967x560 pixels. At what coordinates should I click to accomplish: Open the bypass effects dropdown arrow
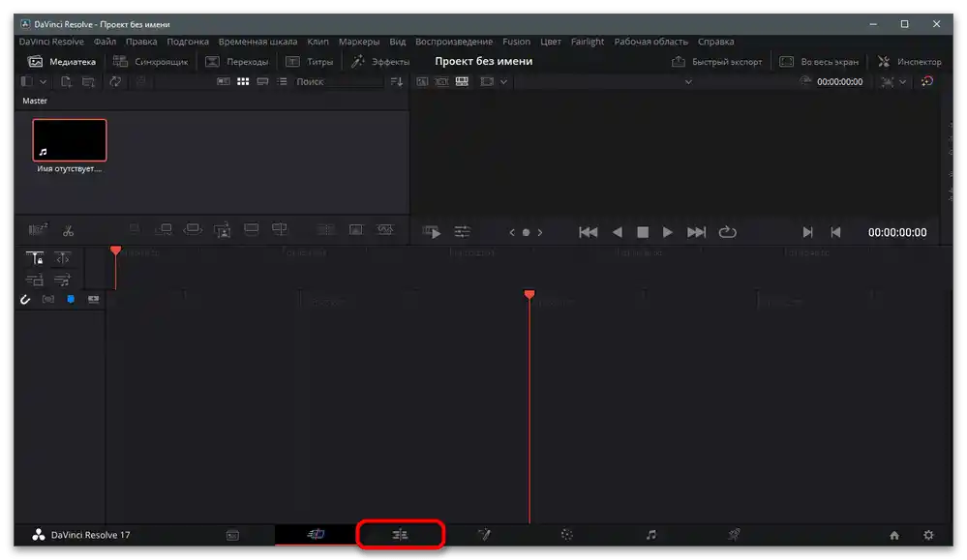click(902, 81)
